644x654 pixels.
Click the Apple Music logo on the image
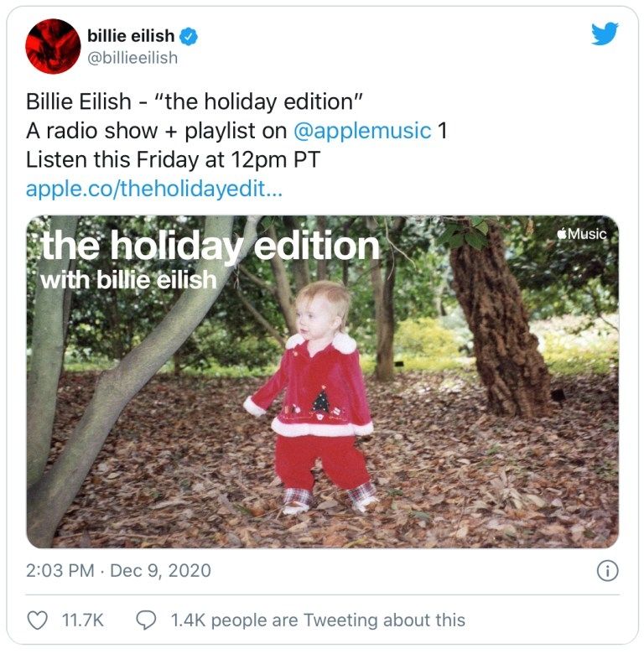[x=582, y=234]
